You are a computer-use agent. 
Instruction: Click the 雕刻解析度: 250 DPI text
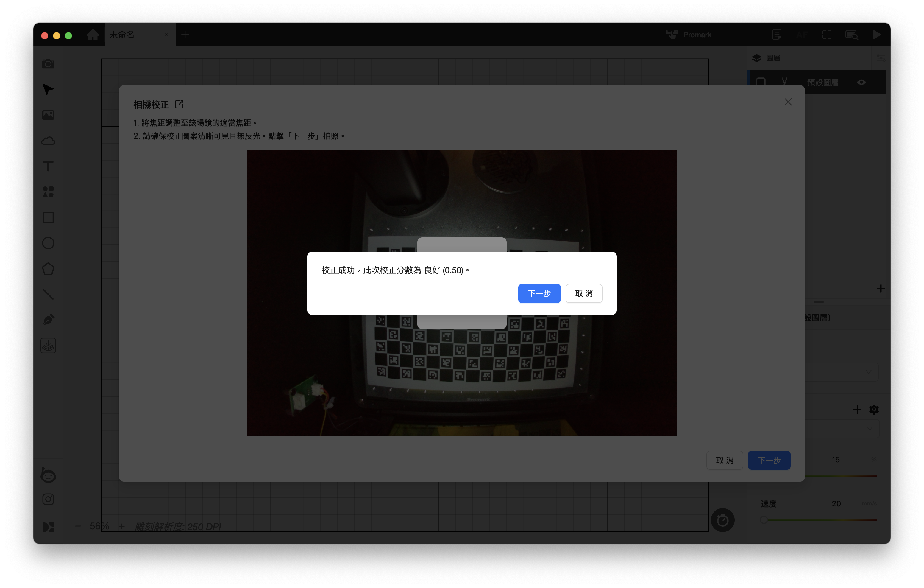pos(178,527)
